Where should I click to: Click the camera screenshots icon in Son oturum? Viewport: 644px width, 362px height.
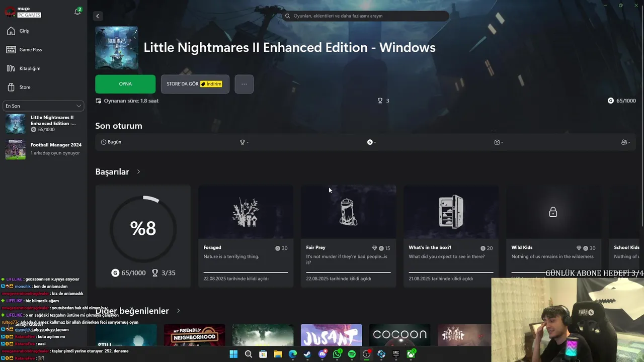pos(497,142)
